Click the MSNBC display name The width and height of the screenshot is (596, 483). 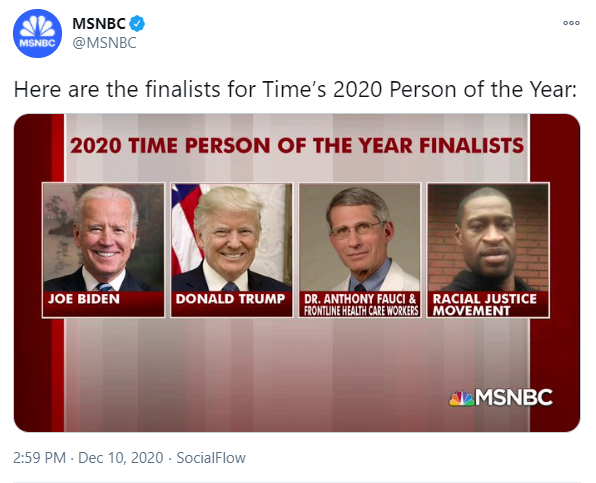[x=99, y=24]
